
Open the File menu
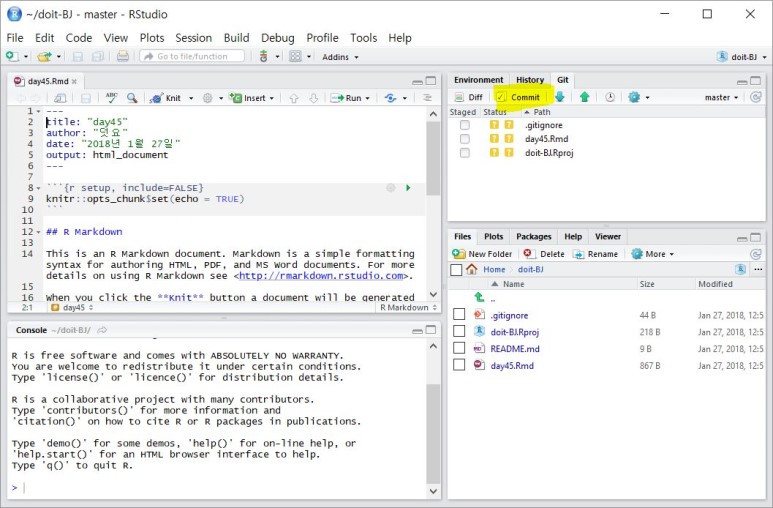click(15, 38)
